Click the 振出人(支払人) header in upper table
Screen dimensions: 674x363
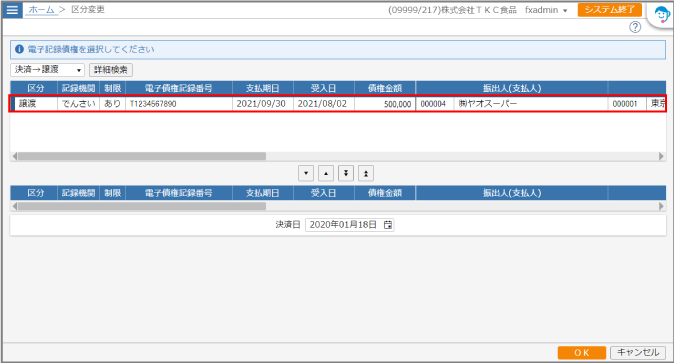pos(512,88)
